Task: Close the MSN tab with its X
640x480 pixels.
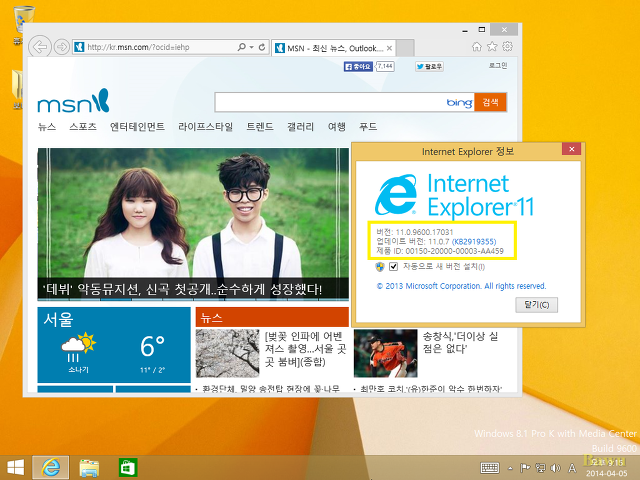Action: point(389,48)
